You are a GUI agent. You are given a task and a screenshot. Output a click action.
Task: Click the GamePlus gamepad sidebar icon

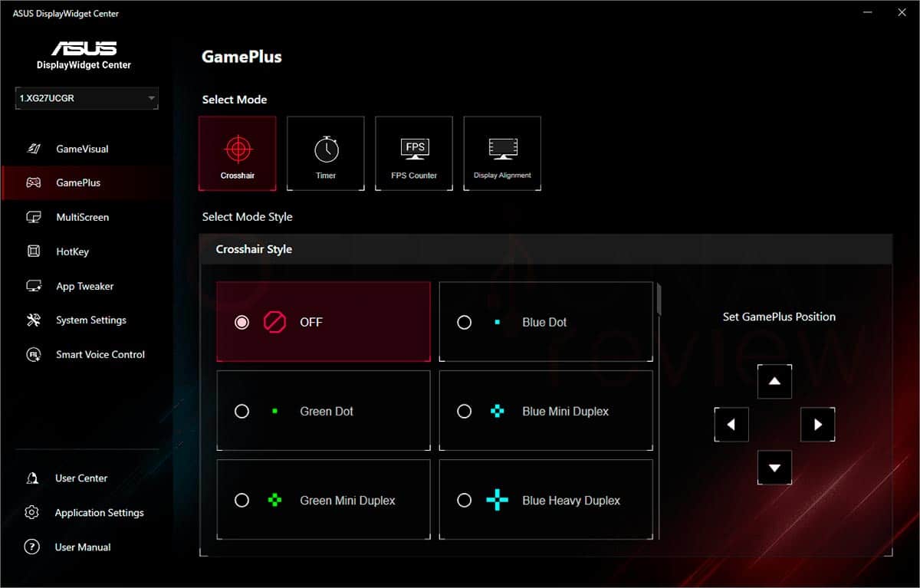coord(34,183)
